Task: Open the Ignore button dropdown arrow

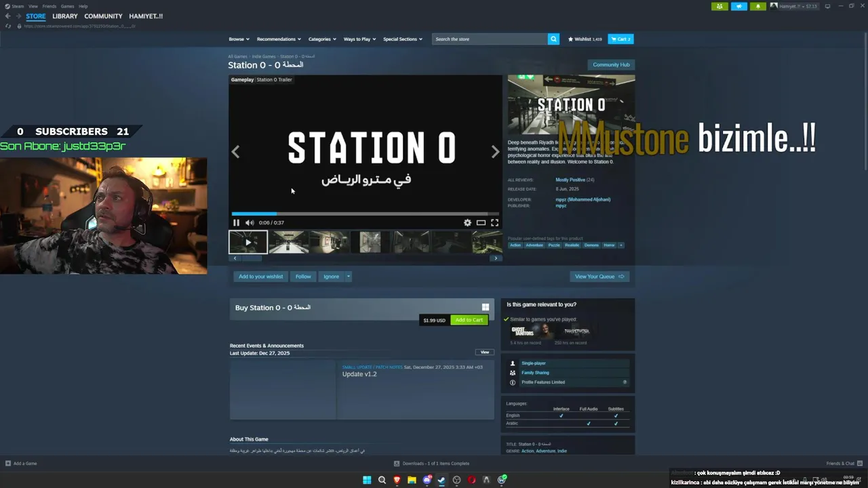Action: point(348,277)
